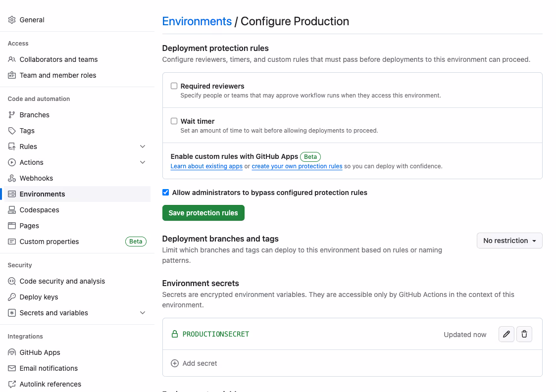Click Save protection rules button
556x392 pixels.
203,213
